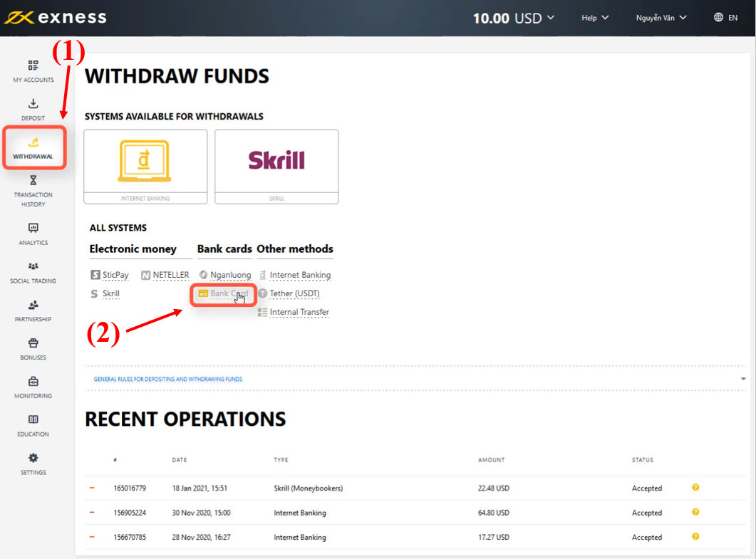This screenshot has height=559, width=756.
Task: Expand details for operation 165016779
Action: click(92, 488)
